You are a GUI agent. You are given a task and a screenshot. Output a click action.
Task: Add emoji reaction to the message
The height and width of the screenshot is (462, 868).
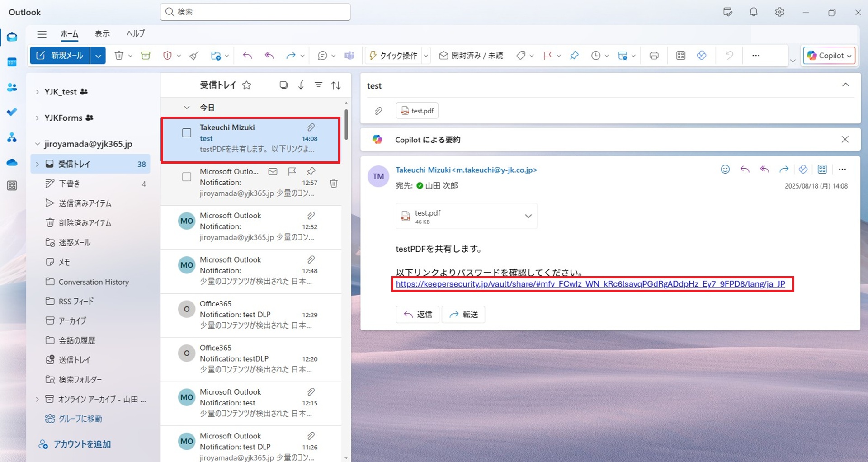(725, 170)
